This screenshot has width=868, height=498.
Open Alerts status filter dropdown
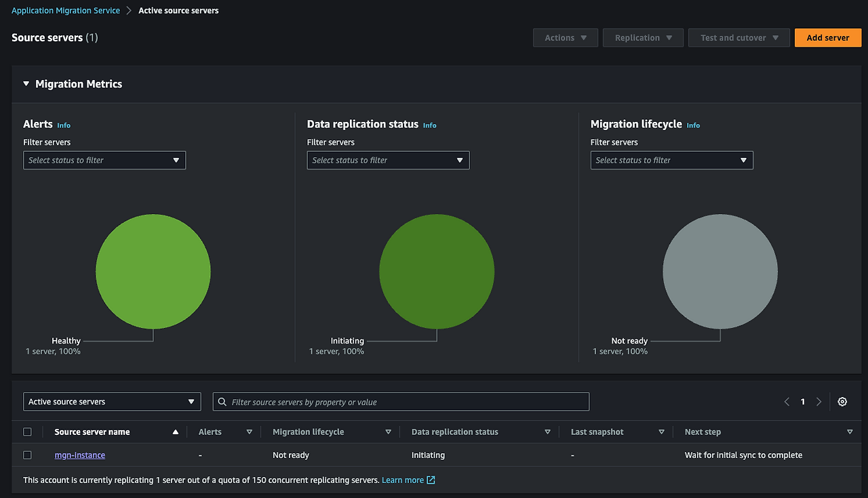104,160
